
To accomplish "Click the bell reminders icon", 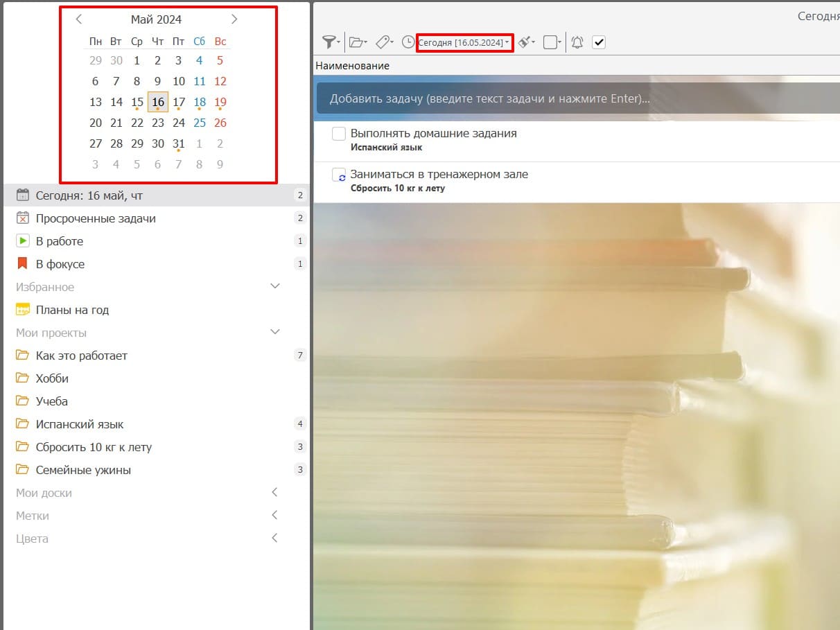I will tap(577, 42).
